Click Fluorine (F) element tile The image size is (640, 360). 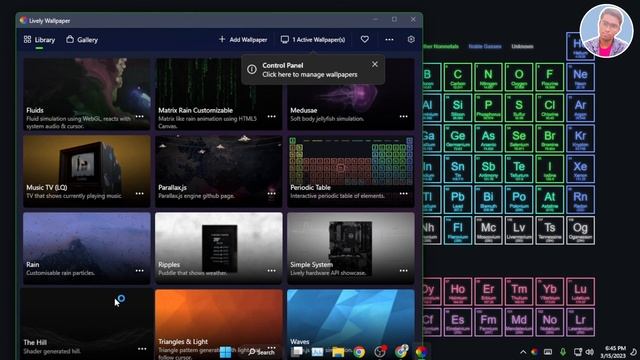point(549,77)
